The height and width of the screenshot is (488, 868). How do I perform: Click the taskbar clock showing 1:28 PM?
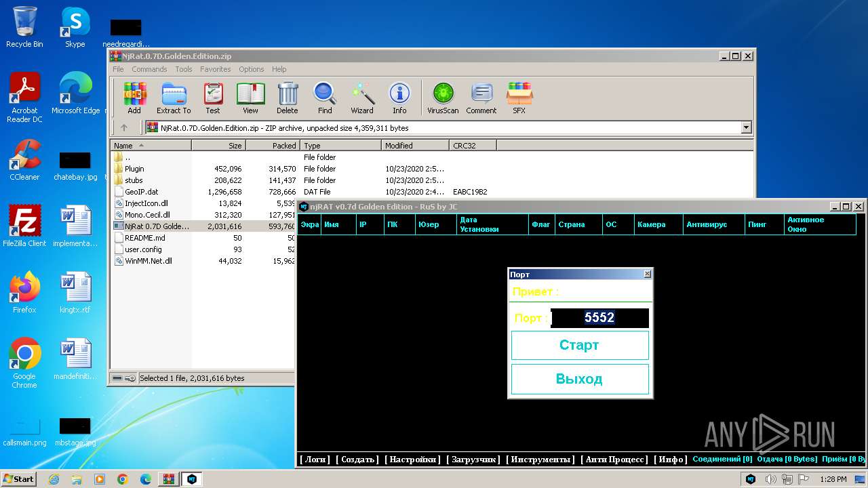pyautogui.click(x=833, y=479)
